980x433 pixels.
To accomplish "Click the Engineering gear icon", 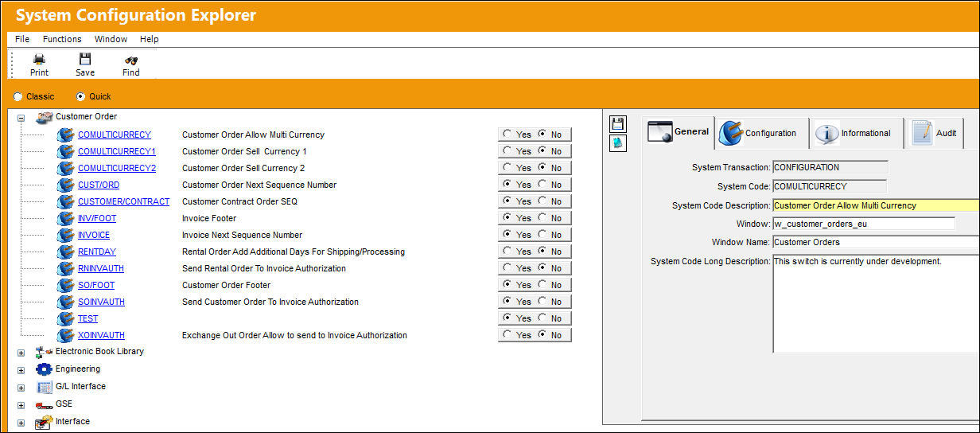I will [45, 369].
